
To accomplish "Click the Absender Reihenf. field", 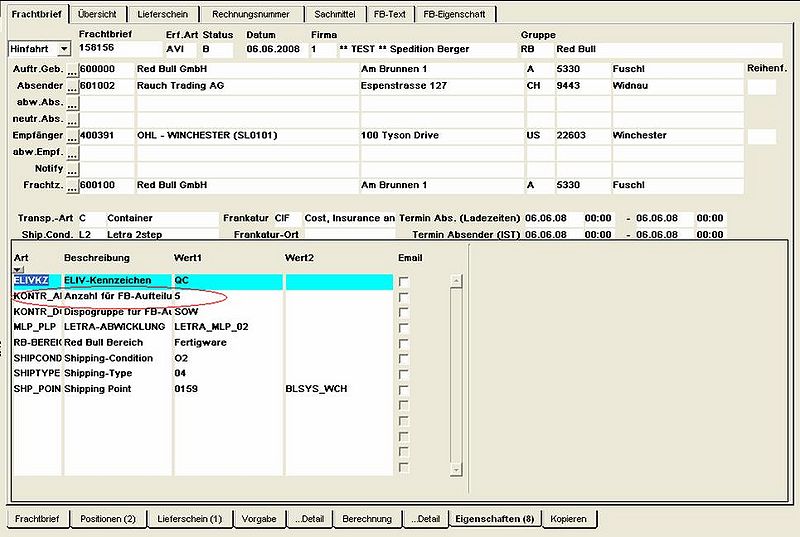I will (762, 87).
